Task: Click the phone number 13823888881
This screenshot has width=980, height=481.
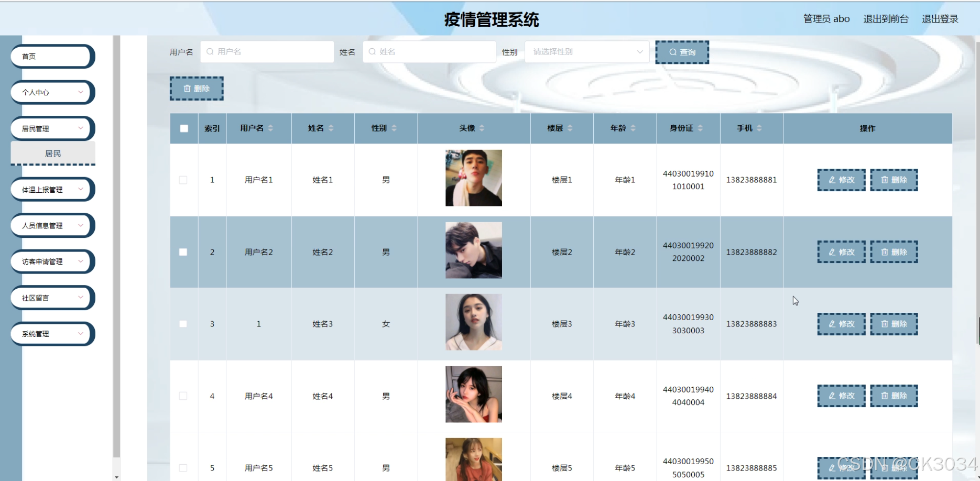Action: pyautogui.click(x=752, y=180)
